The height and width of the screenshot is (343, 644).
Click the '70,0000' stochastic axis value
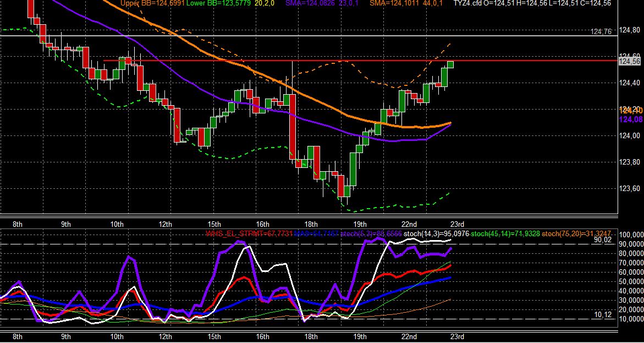click(x=630, y=263)
